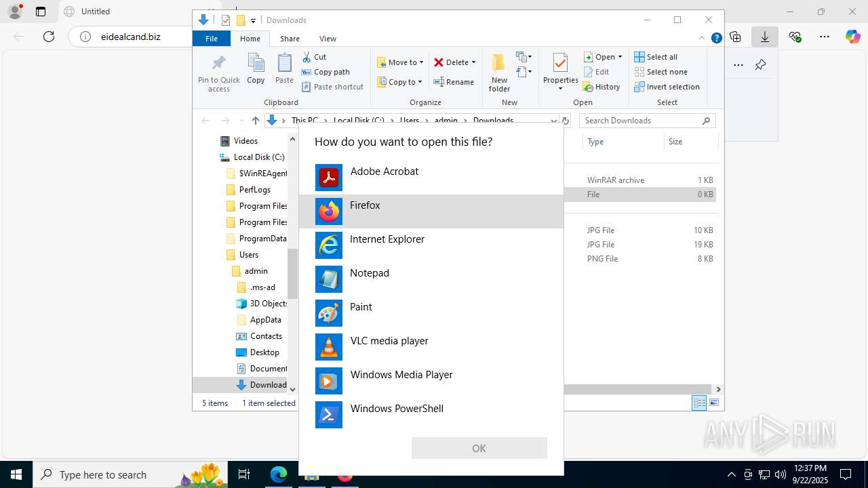
Task: Select Firefox in the open-with list
Action: pos(431,211)
